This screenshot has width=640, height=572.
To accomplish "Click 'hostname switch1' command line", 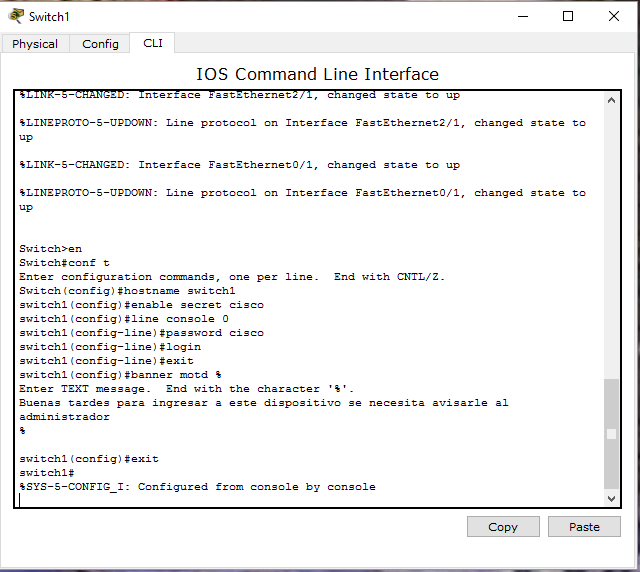I will pyautogui.click(x=127, y=291).
